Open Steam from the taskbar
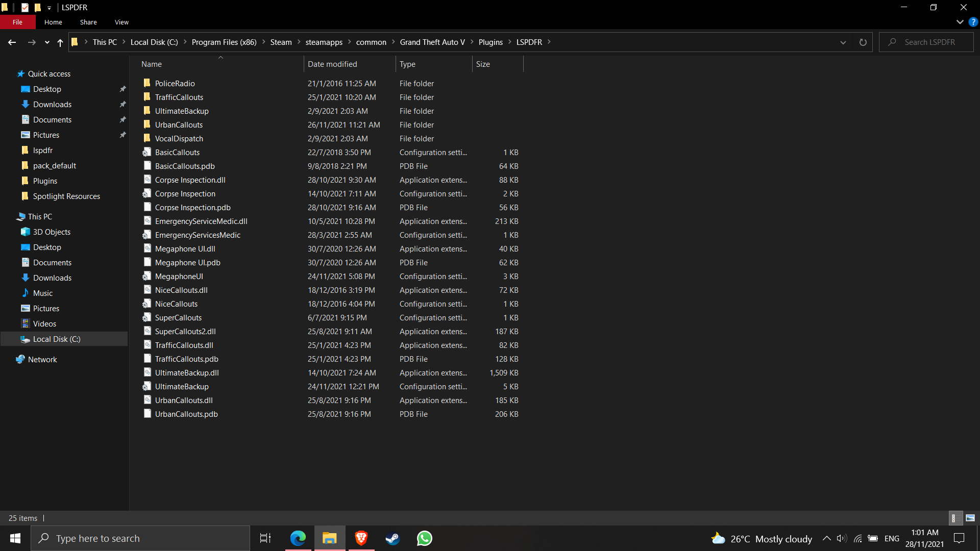Image resolution: width=980 pixels, height=551 pixels. tap(393, 538)
